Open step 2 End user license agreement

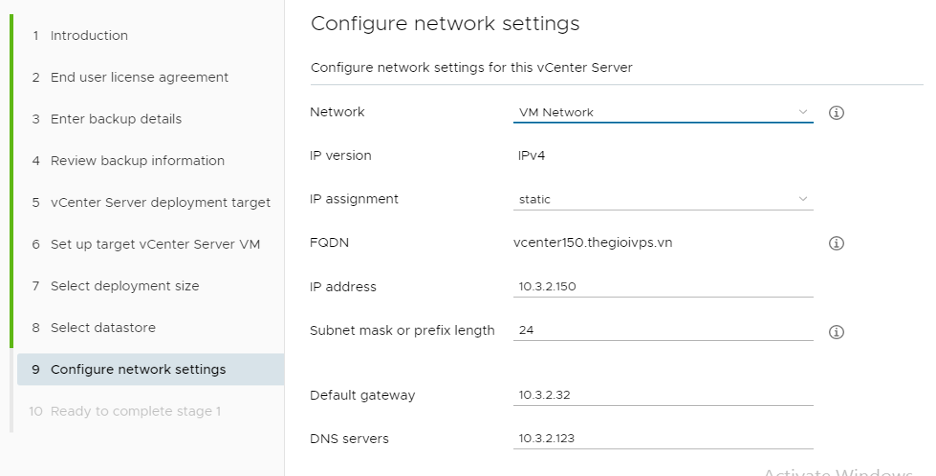pos(139,78)
